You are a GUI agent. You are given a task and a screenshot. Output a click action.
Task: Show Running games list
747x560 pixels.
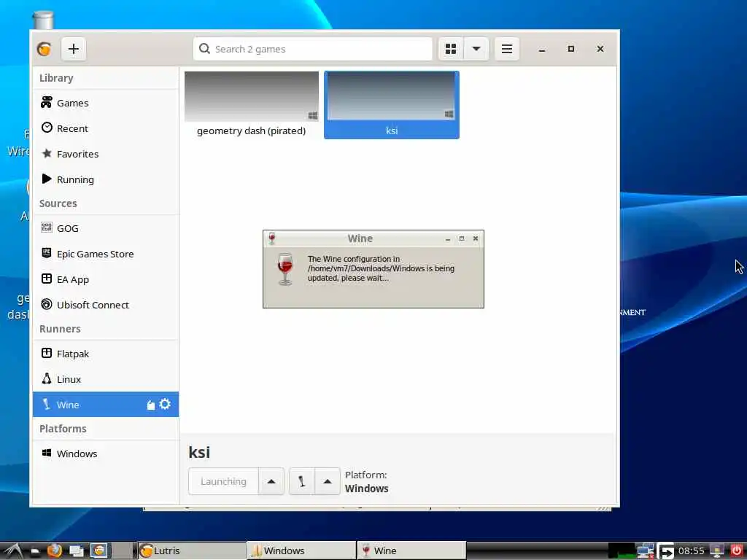coord(106,179)
